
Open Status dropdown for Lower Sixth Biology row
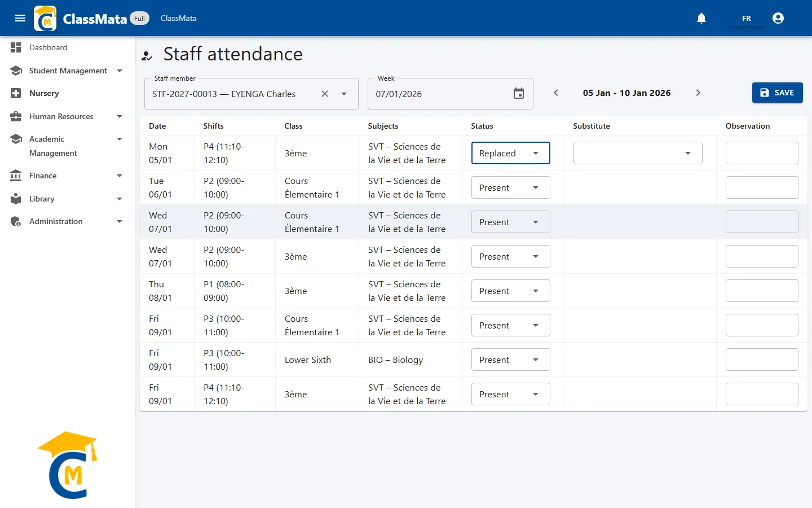(511, 360)
